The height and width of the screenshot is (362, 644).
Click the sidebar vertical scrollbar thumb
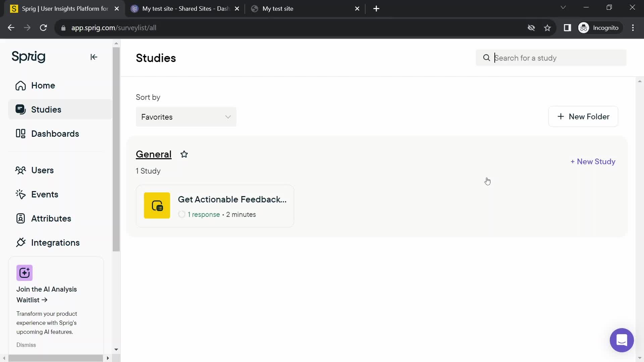pos(116,149)
